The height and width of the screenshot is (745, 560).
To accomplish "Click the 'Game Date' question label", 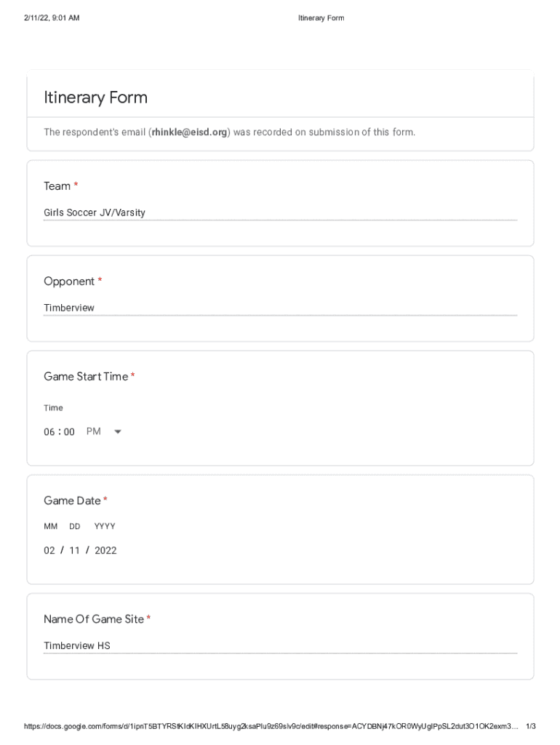I will tap(72, 501).
